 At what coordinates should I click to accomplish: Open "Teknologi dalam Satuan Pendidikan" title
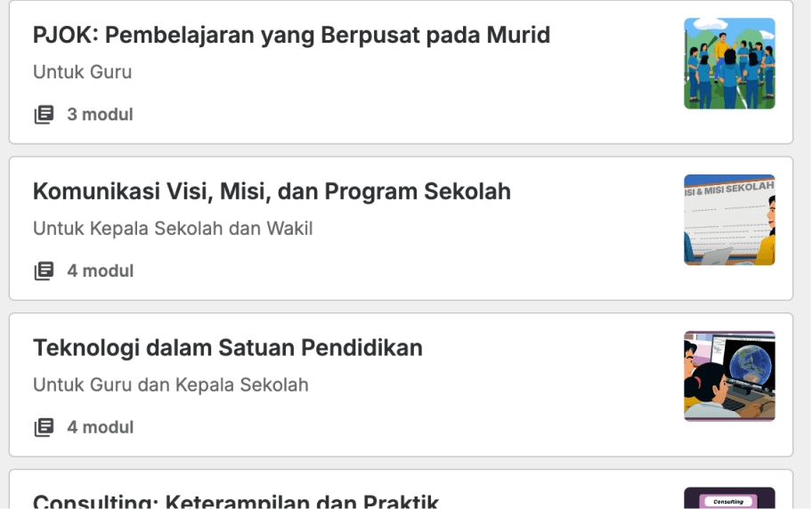click(228, 348)
